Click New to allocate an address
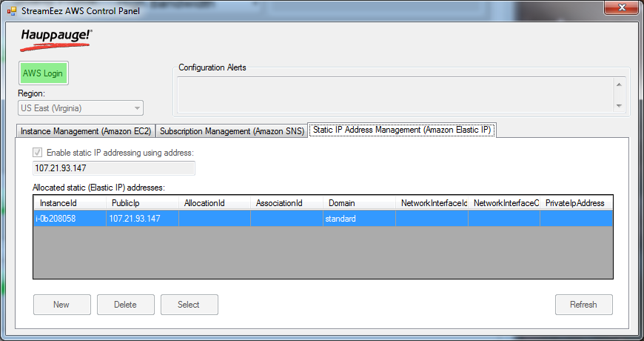This screenshot has height=341, width=644. point(61,305)
